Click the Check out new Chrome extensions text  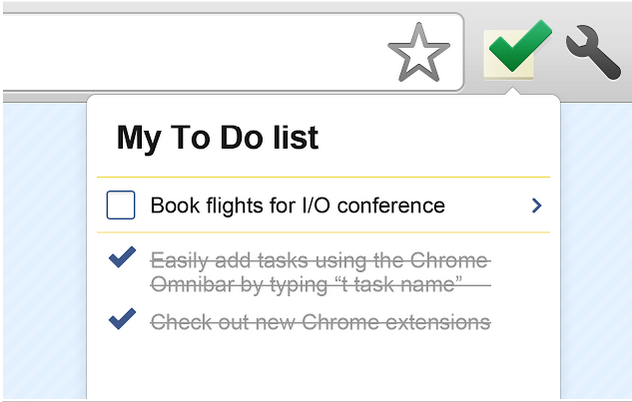320,322
